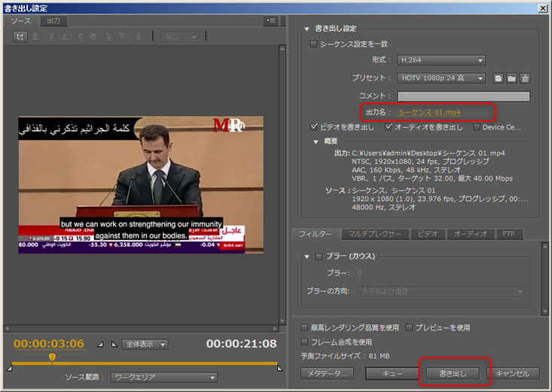Click the キャンセル button
The height and width of the screenshot is (392, 552).
point(513,373)
